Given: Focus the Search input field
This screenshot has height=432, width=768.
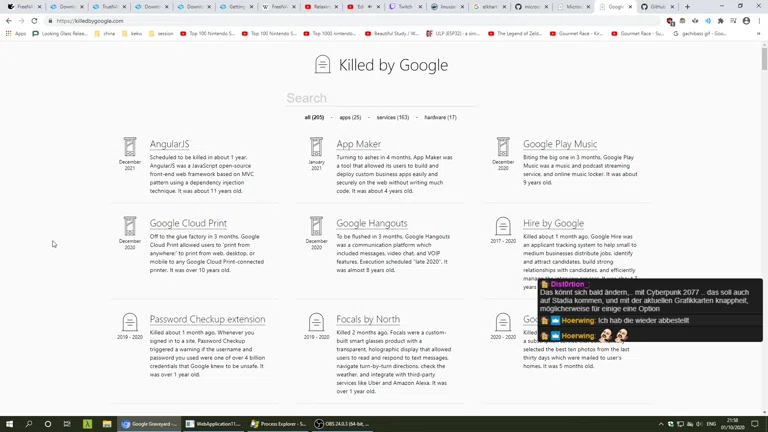Looking at the screenshot, I should tap(380, 98).
